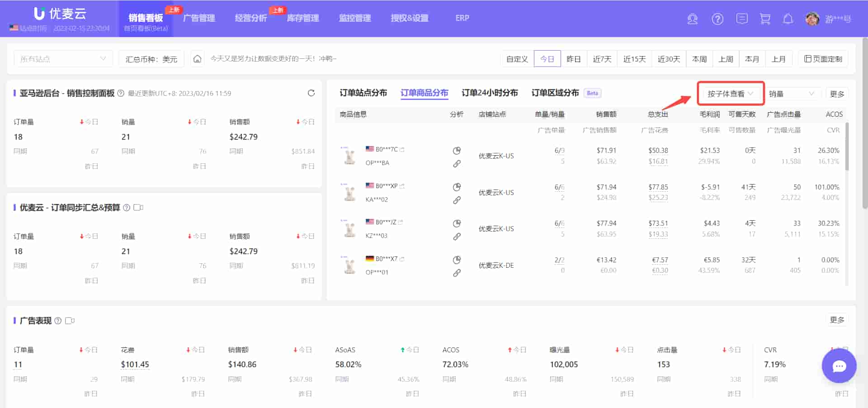Viewport: 868px width, 408px height.
Task: Click link icon for B0***X7 product
Action: tap(457, 273)
